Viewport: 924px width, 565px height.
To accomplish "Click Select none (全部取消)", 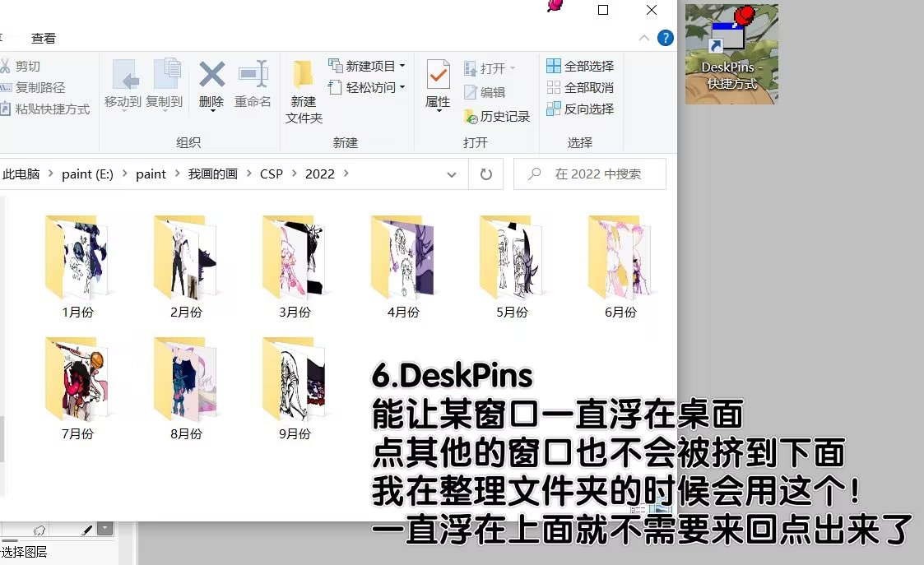I will pos(580,87).
